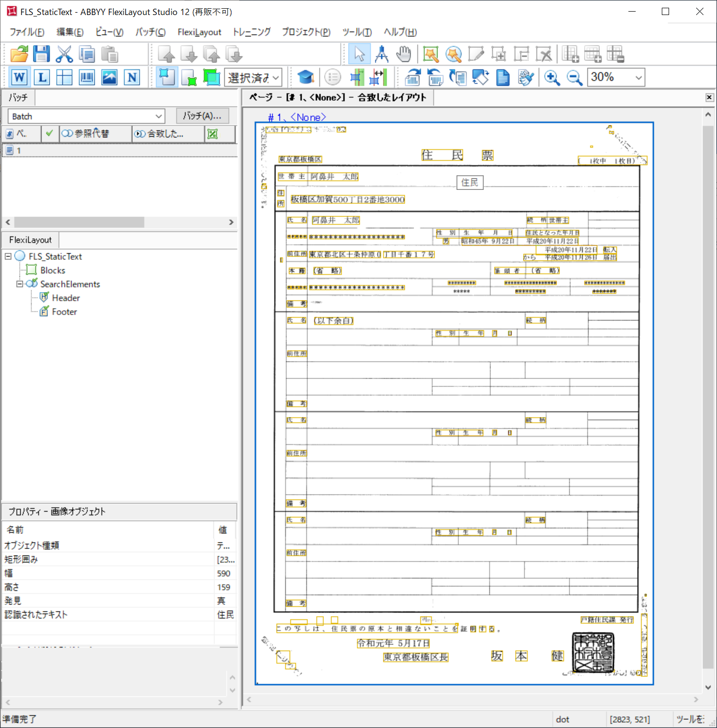Click the 参照代替 column header
This screenshot has width=717, height=728.
pos(95,134)
